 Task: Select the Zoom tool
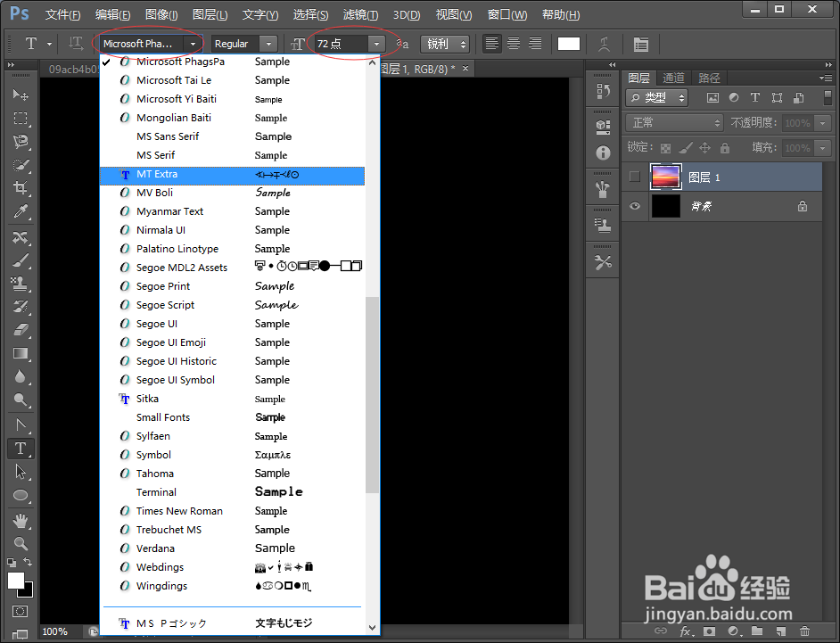pos(21,544)
